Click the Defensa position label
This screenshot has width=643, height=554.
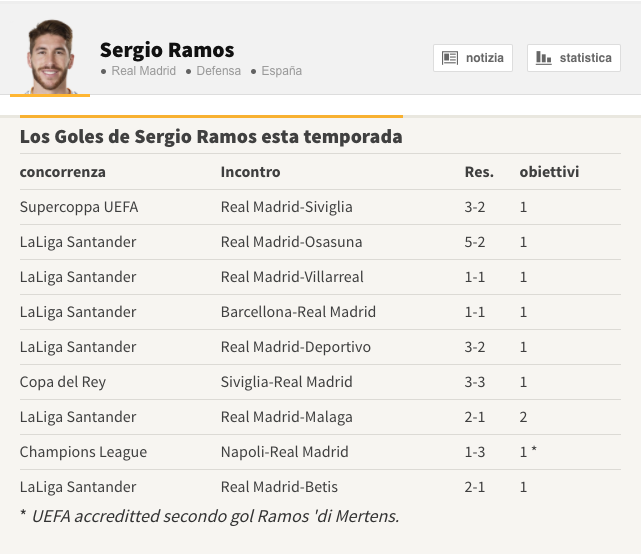coord(219,71)
